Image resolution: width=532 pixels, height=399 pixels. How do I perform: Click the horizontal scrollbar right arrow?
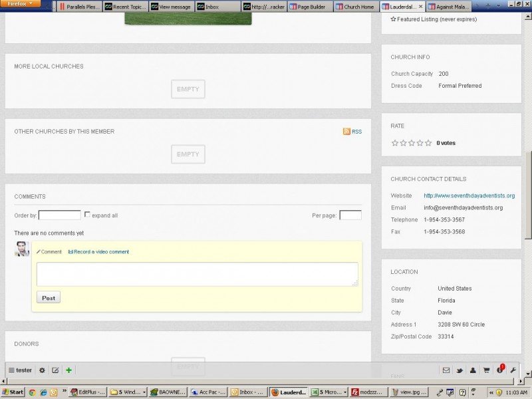pos(520,381)
